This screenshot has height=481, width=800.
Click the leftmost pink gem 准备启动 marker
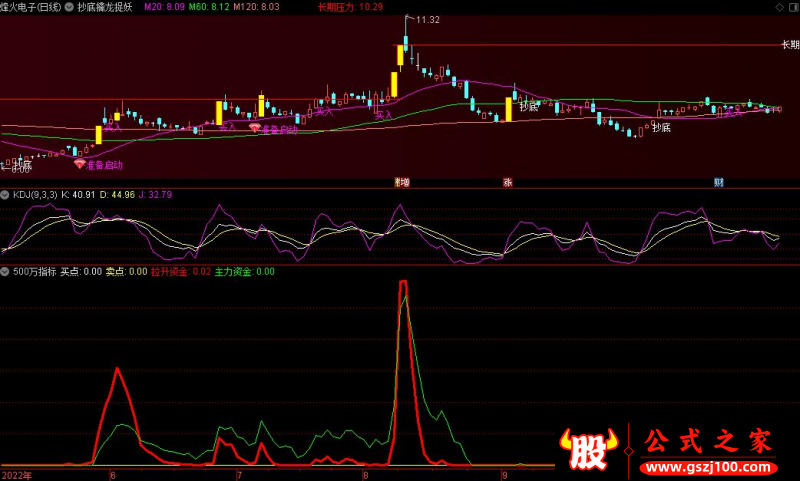(80, 163)
